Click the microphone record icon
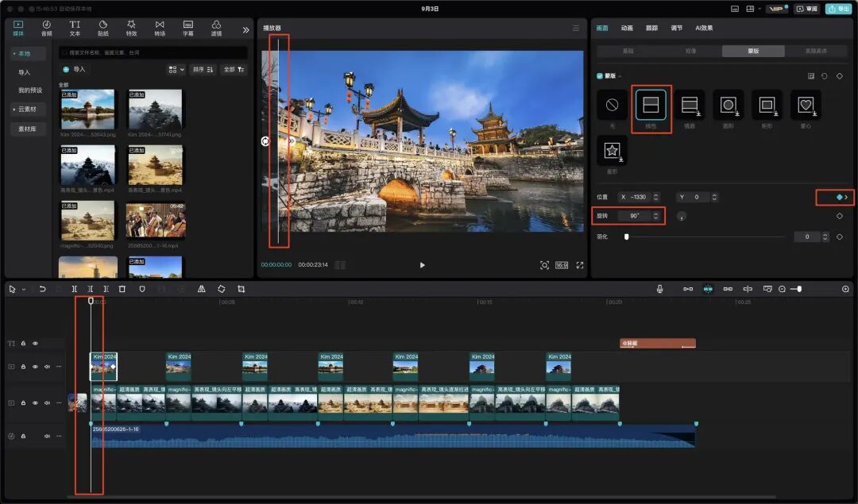This screenshot has width=858, height=504. tap(659, 289)
